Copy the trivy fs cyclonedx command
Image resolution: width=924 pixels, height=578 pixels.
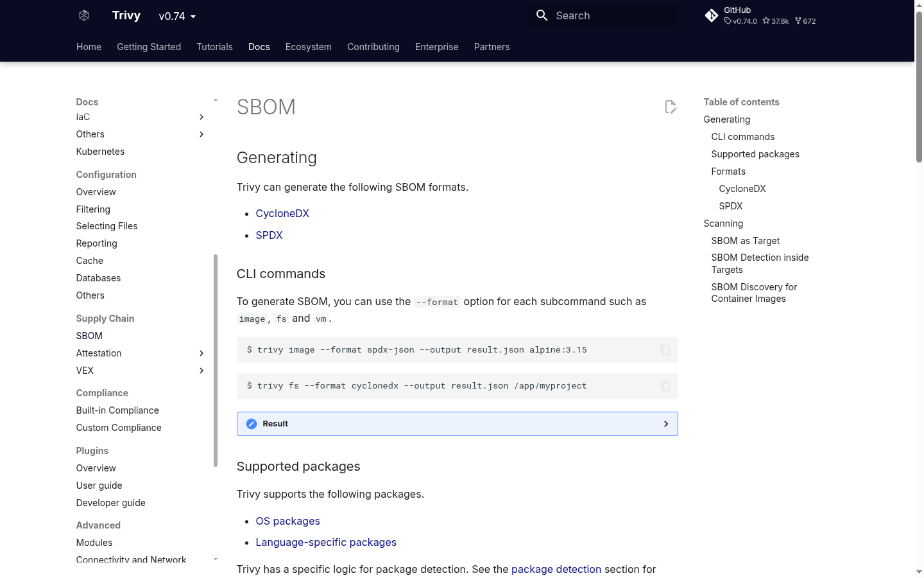(x=665, y=386)
